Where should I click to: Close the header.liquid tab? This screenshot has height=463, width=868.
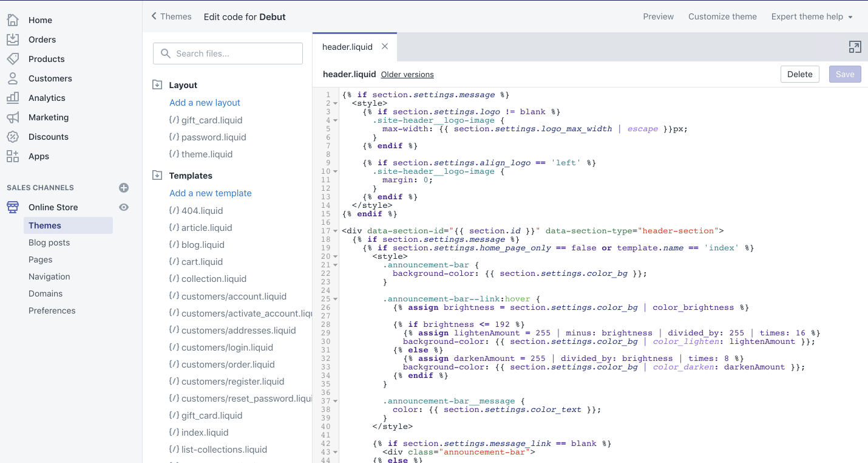pyautogui.click(x=385, y=47)
